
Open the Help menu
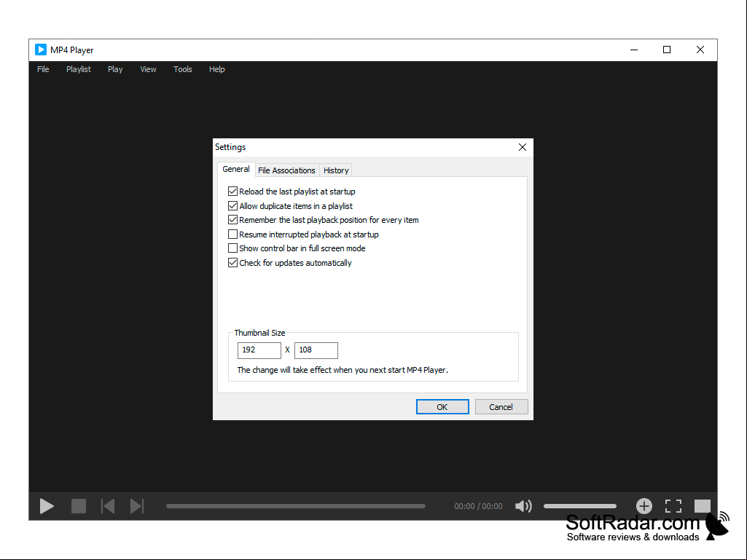click(x=216, y=69)
